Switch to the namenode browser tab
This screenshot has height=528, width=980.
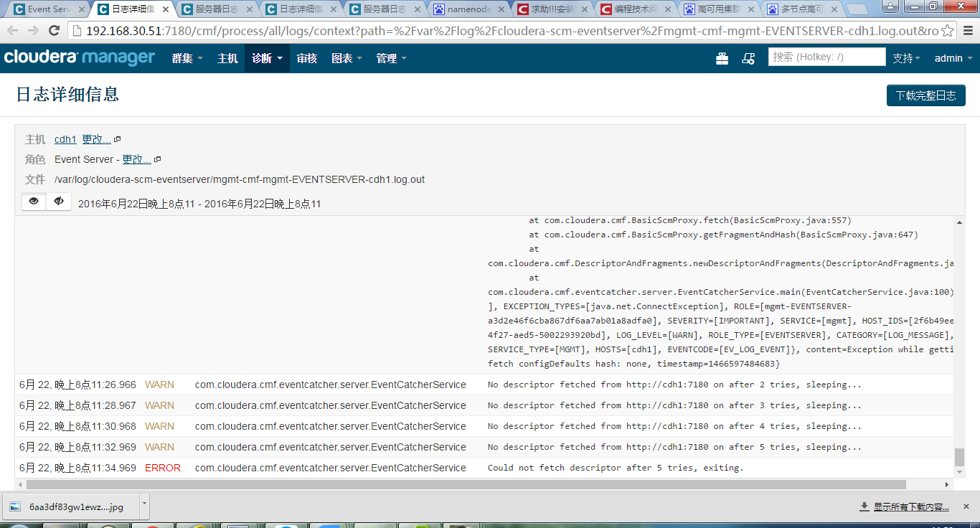click(x=468, y=9)
